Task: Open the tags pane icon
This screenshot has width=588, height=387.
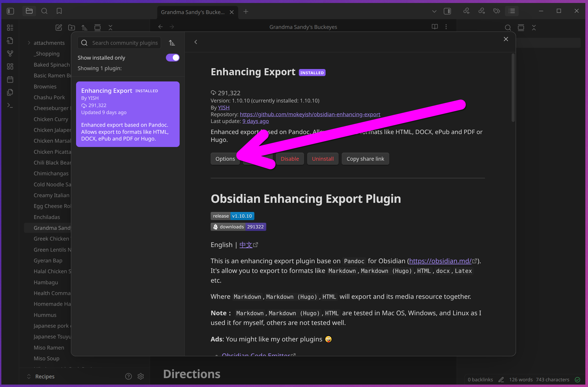Action: 497,11
